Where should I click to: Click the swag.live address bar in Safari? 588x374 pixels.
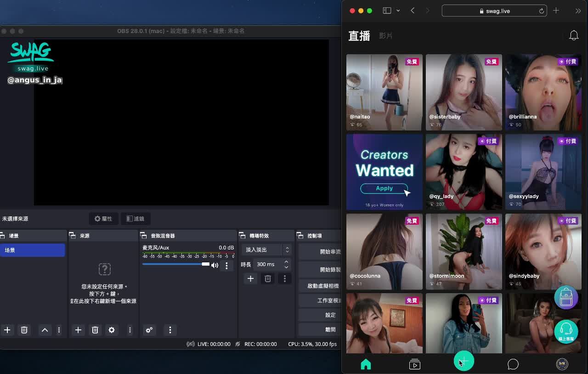pyautogui.click(x=494, y=11)
